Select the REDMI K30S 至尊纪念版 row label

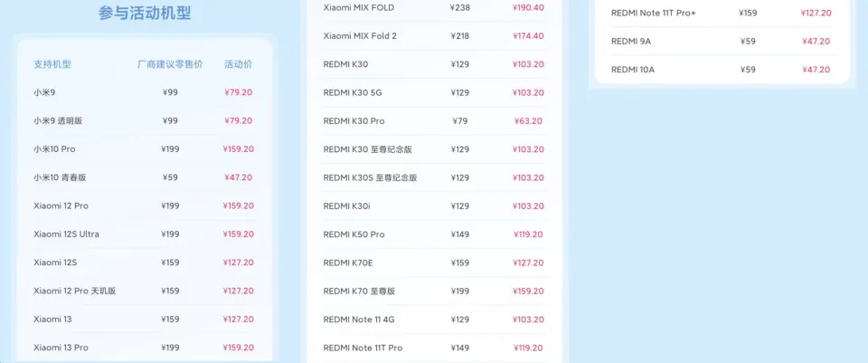click(370, 178)
